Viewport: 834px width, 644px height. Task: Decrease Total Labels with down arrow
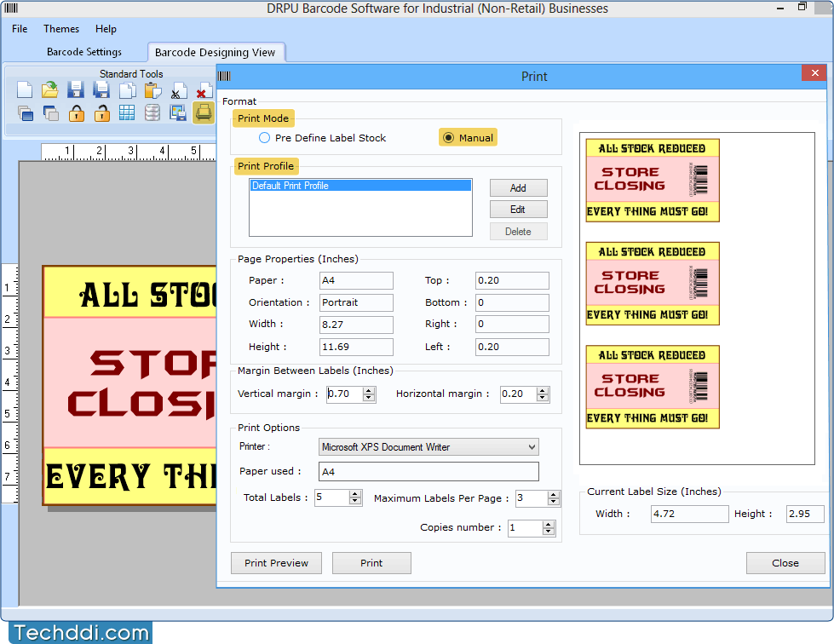(355, 502)
